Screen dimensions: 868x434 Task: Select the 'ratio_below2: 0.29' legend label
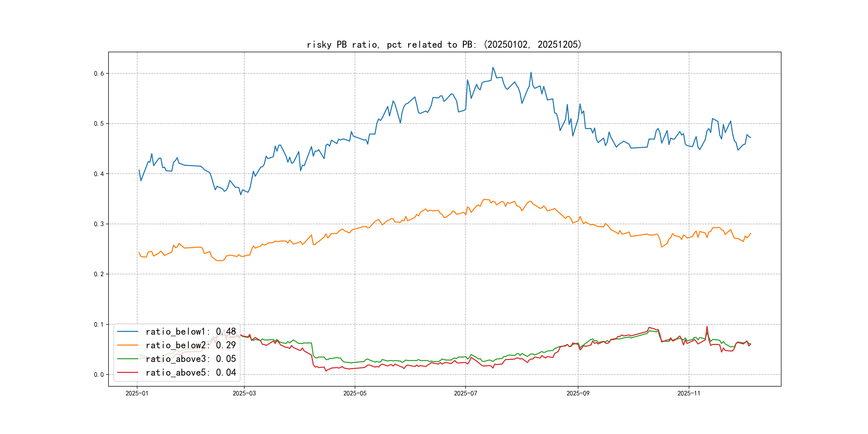pyautogui.click(x=191, y=345)
